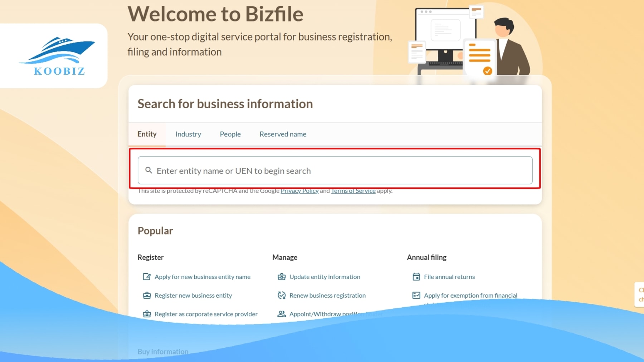
Task: Open the Buy information section
Action: pyautogui.click(x=163, y=351)
